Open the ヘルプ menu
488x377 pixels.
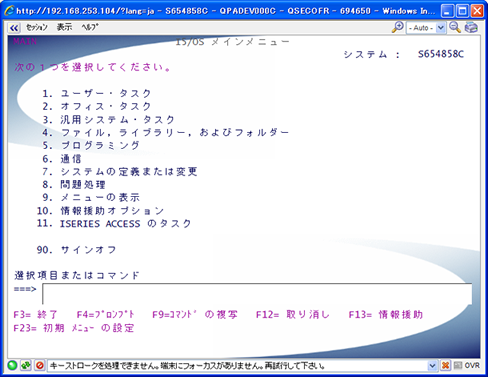pos(90,27)
